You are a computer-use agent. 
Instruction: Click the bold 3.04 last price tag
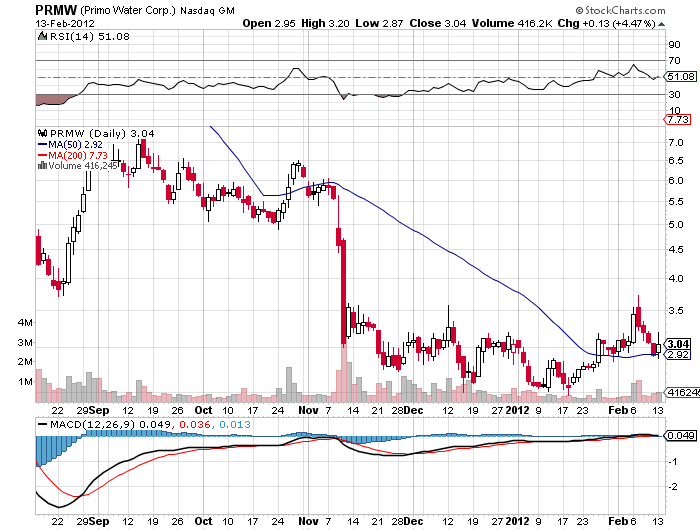(x=679, y=344)
